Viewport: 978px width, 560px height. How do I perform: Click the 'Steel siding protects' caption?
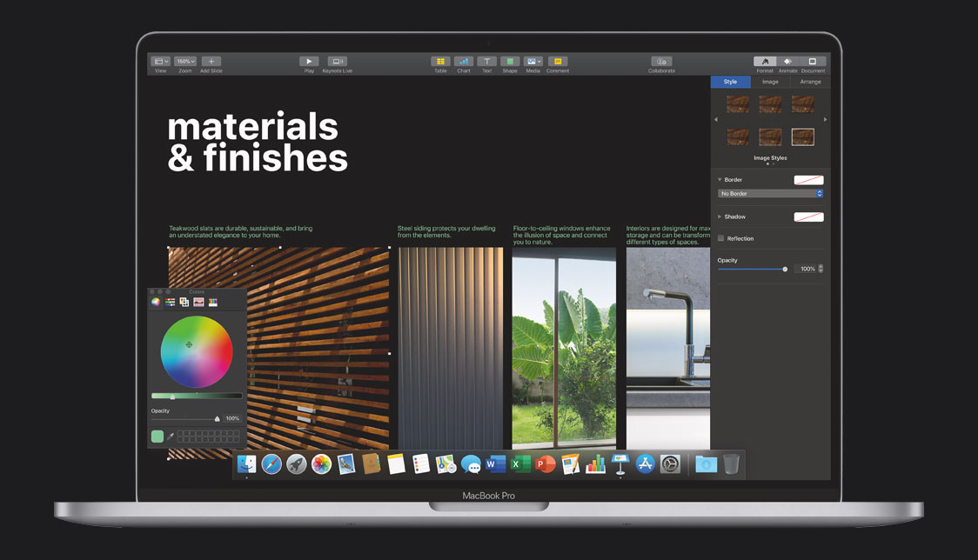point(446,232)
